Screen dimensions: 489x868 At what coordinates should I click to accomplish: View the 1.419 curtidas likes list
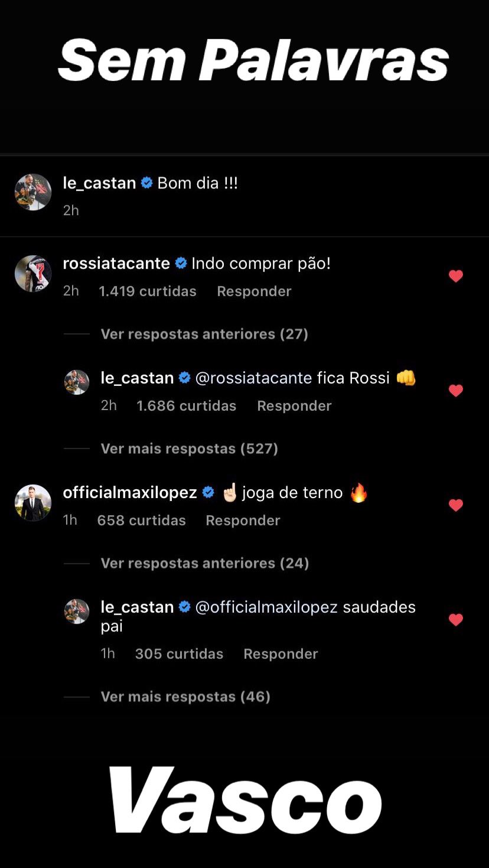148,291
